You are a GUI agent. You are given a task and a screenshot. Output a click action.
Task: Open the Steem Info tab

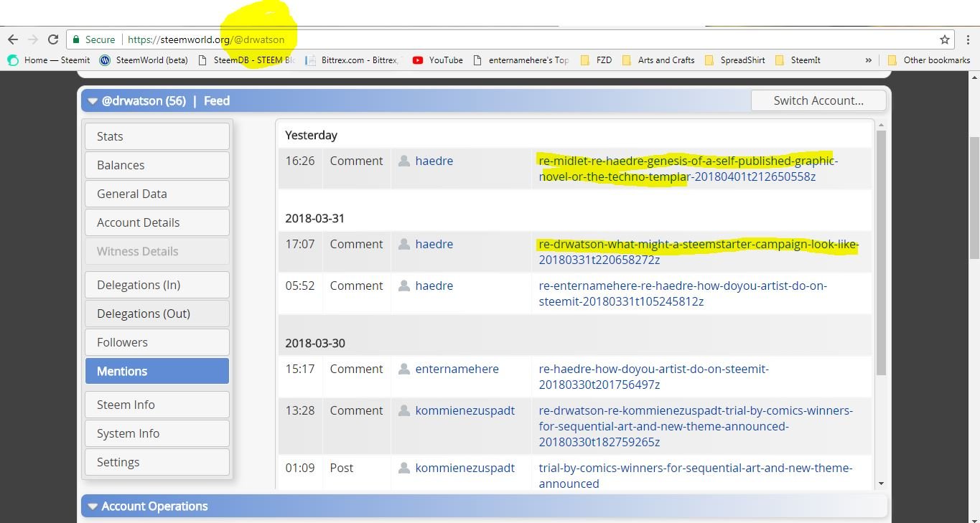coord(157,405)
